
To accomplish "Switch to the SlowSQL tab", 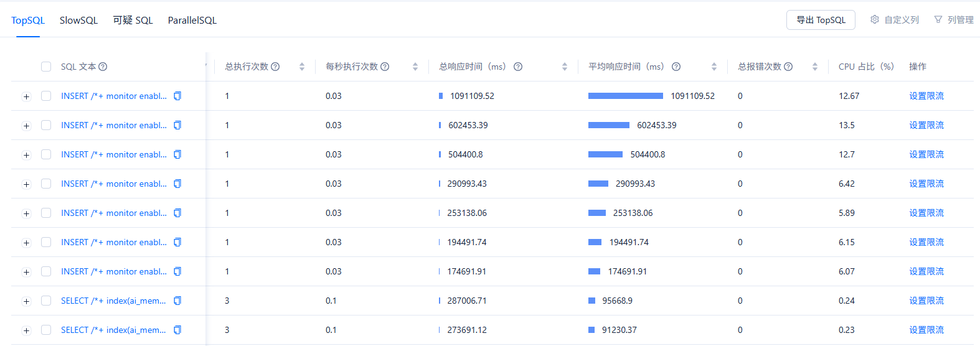I will point(78,20).
